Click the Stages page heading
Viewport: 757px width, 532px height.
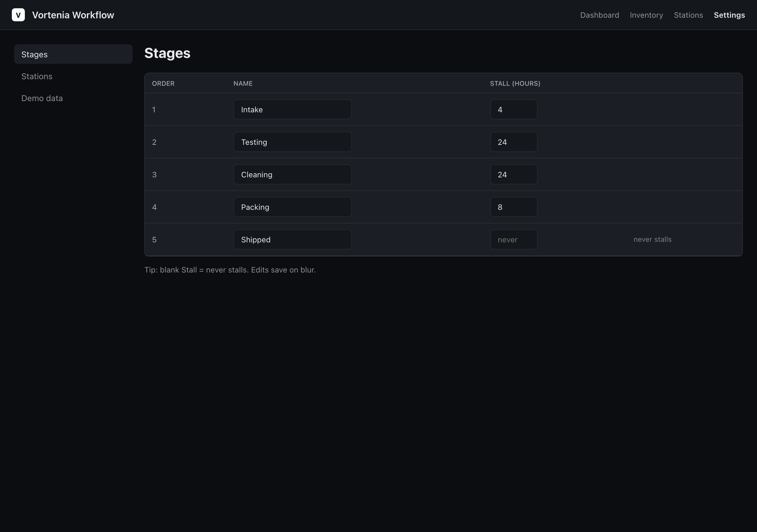167,53
